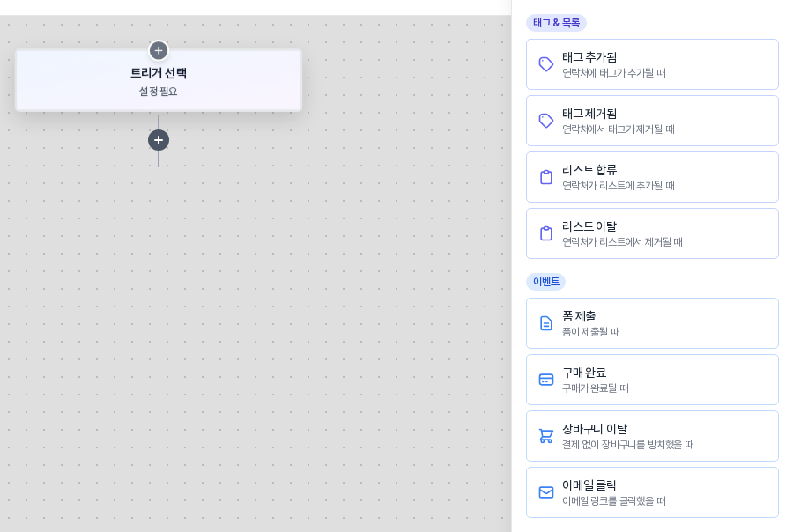Select the 리스트 이탈 trigger title
Image resolution: width=793 pixels, height=532 pixels.
pyautogui.click(x=589, y=226)
